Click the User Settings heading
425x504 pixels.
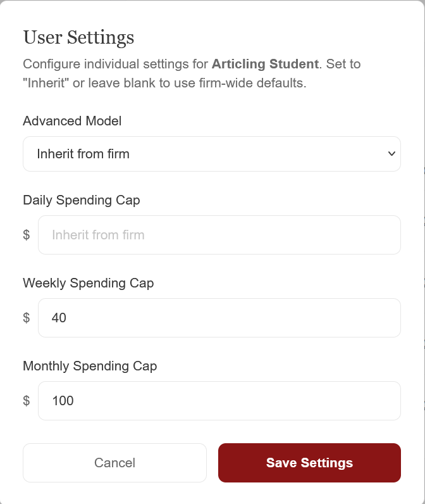pos(78,37)
